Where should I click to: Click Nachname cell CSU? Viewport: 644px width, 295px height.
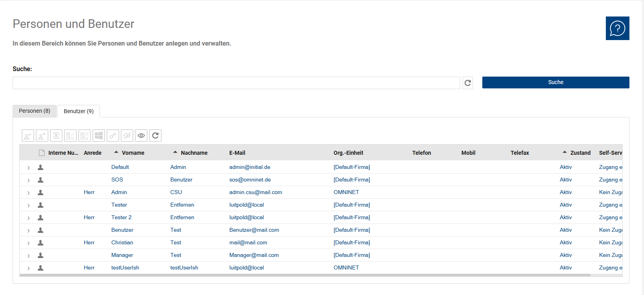coord(176,192)
